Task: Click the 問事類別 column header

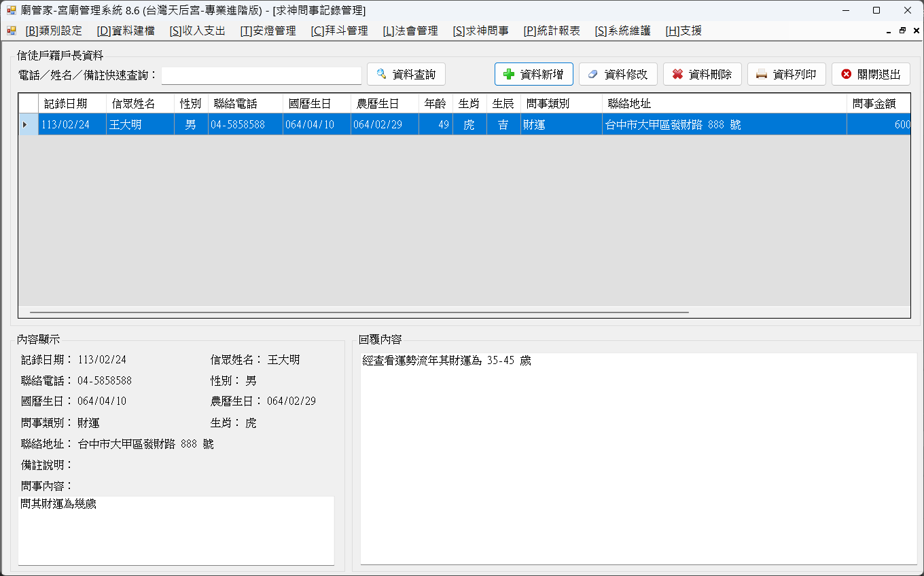Action: (561, 103)
